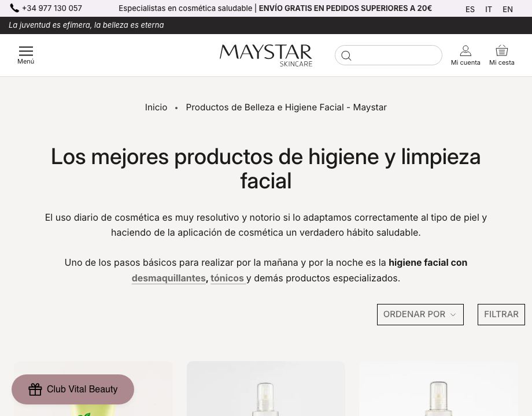Click the 'Mi cuenta' label
The height and width of the screenshot is (416, 532).
coord(465,62)
